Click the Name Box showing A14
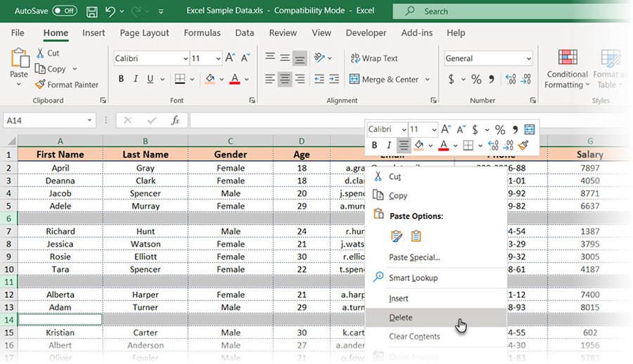 tap(44, 121)
